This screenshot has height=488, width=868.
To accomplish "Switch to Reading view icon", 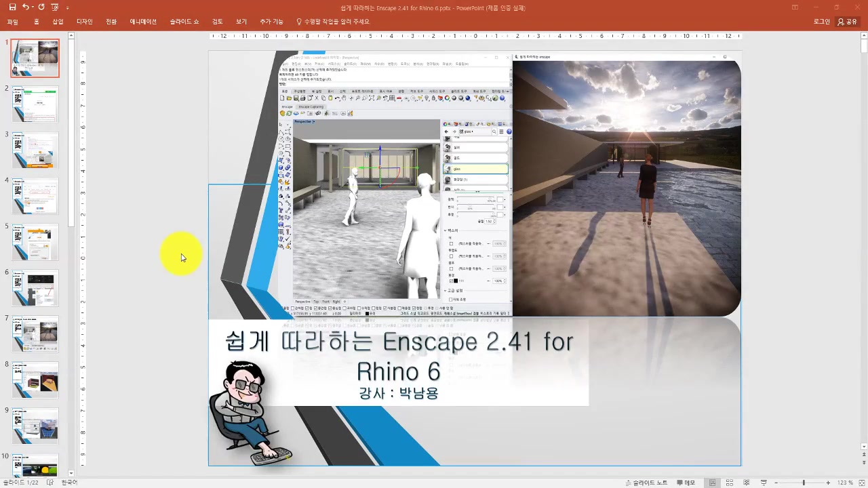I will tap(746, 483).
